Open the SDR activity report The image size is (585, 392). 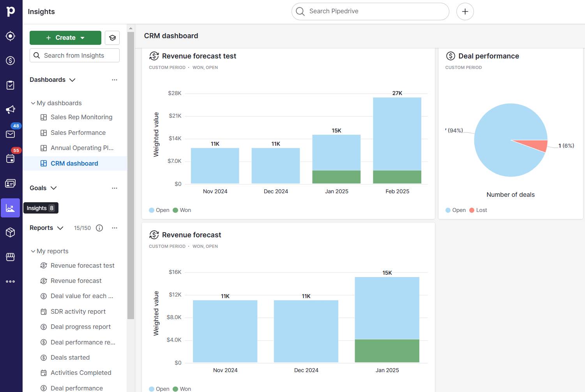point(78,311)
